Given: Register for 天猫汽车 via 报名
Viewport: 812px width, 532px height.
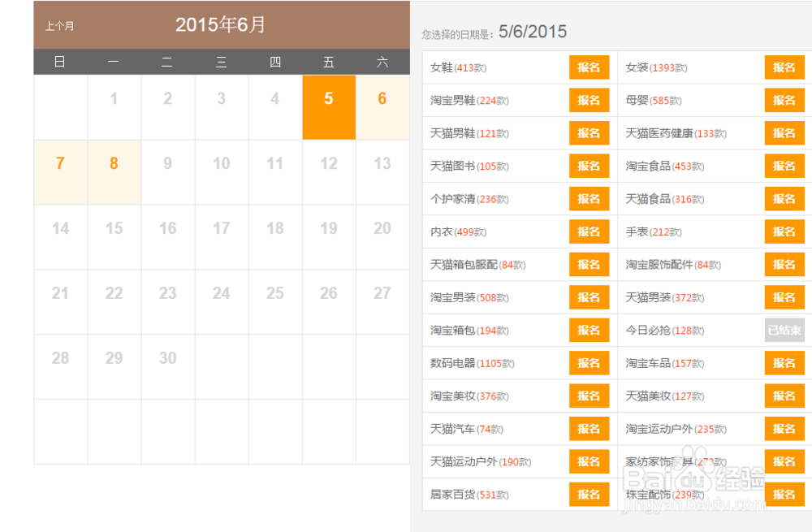Looking at the screenshot, I should (x=589, y=429).
